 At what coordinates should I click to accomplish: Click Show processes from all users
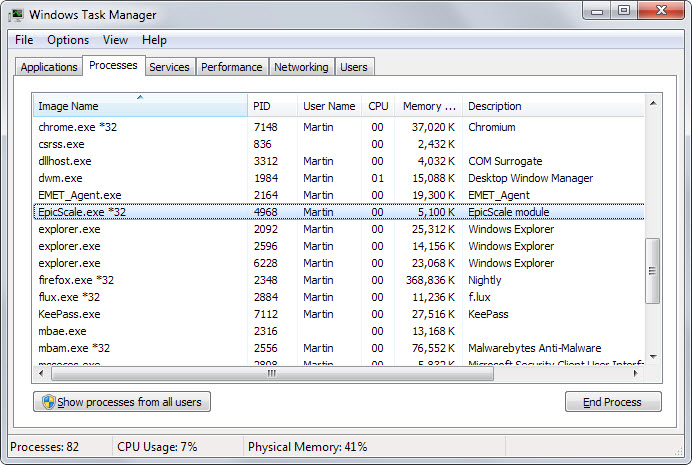tap(122, 402)
